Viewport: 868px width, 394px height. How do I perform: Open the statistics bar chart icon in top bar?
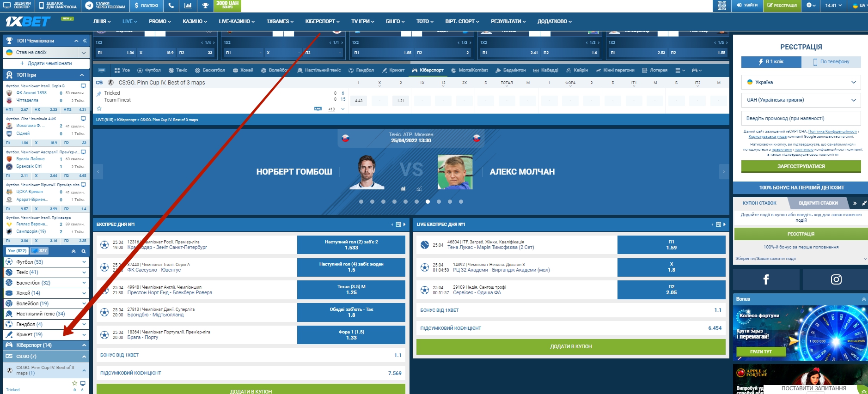click(x=188, y=6)
